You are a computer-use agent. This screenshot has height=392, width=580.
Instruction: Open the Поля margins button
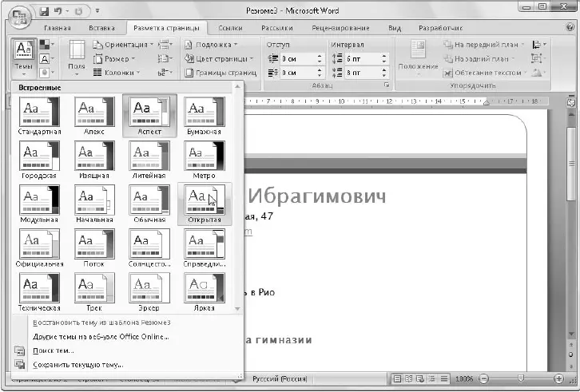[x=77, y=58]
